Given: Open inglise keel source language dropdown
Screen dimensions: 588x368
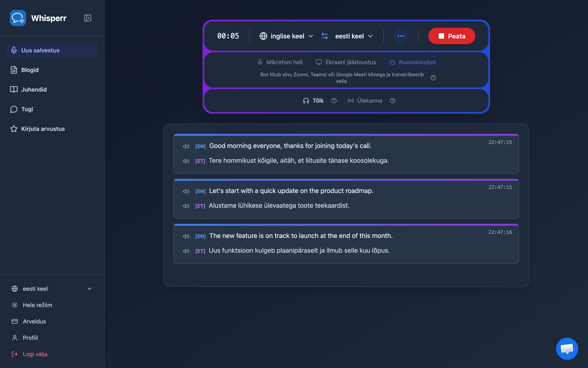Looking at the screenshot, I should tap(286, 36).
